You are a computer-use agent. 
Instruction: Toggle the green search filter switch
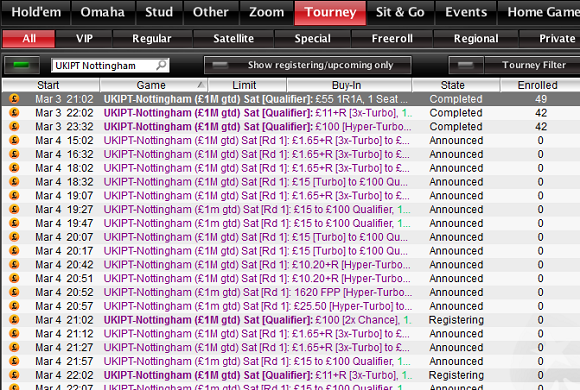[21, 65]
